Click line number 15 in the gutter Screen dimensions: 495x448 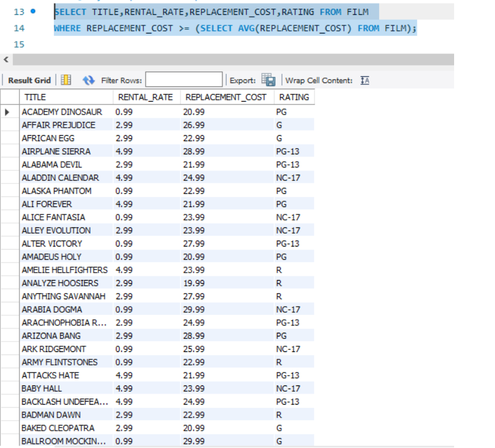[19, 45]
